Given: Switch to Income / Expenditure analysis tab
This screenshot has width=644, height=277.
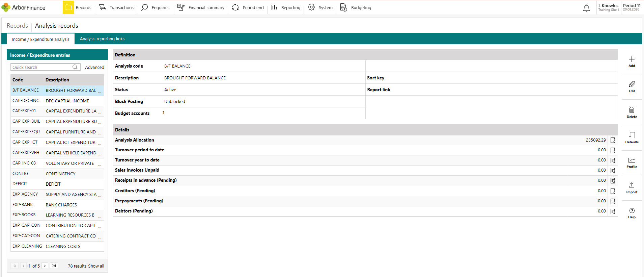Looking at the screenshot, I should [x=40, y=39].
